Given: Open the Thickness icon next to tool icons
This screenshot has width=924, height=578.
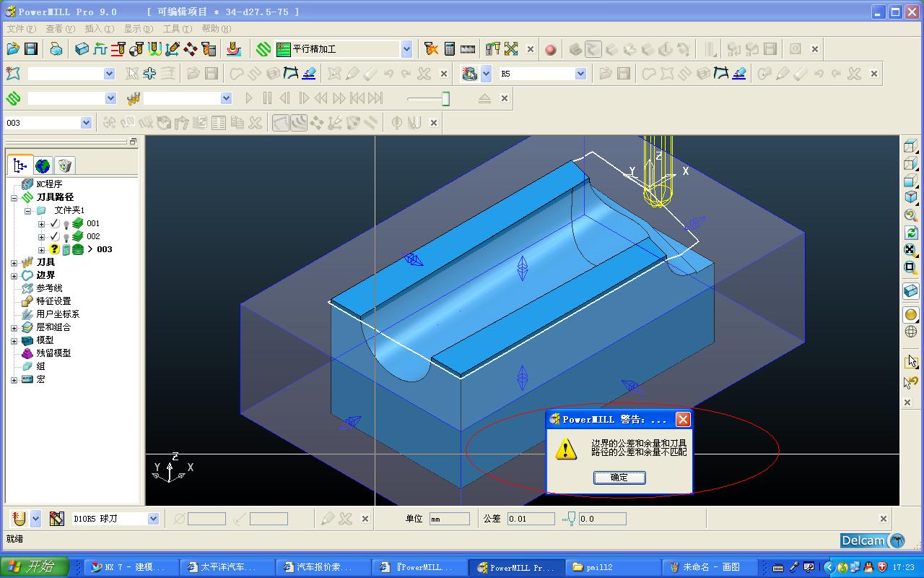Looking at the screenshot, I should [x=173, y=49].
